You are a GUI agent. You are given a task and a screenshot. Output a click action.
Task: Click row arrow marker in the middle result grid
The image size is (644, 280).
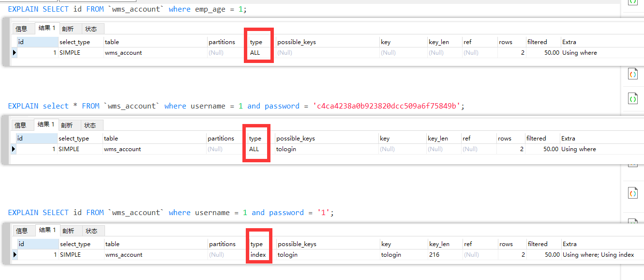[14, 149]
